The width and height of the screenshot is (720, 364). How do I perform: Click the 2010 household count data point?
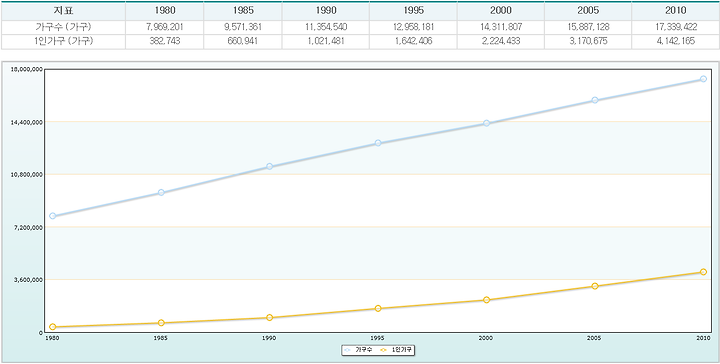(x=703, y=79)
